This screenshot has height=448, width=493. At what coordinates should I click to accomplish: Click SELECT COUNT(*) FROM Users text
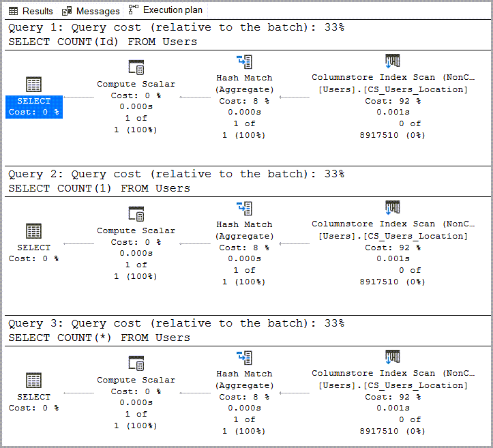(x=100, y=338)
